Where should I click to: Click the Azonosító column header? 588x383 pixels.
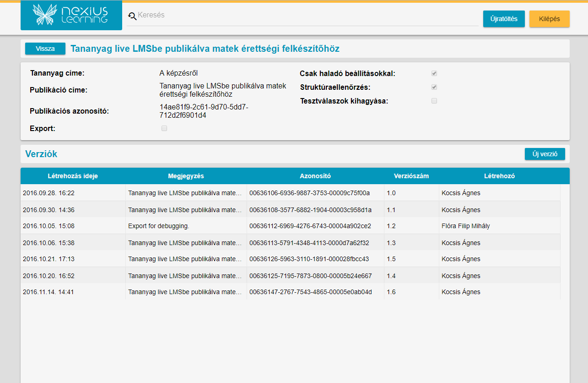click(315, 176)
